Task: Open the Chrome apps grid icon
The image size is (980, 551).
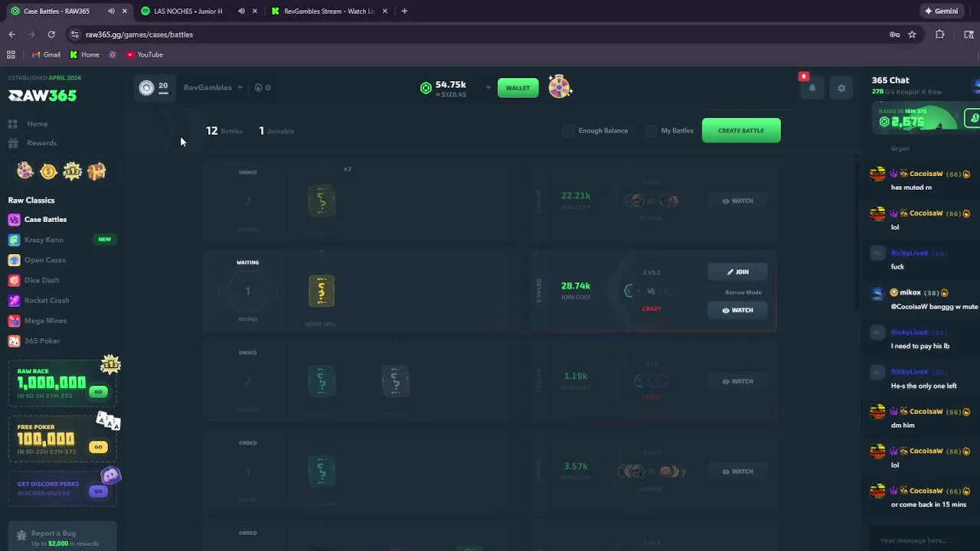Action: click(11, 54)
